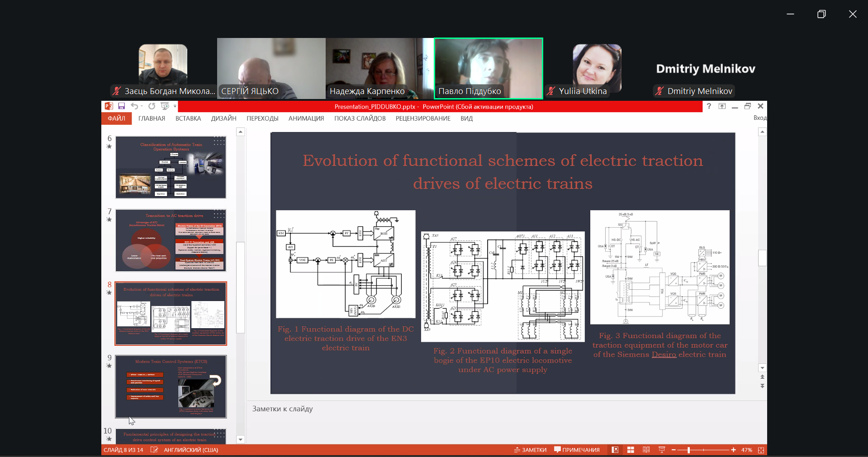Start slideshow from beginning icon
Image resolution: width=868 pixels, height=457 pixels.
(165, 106)
